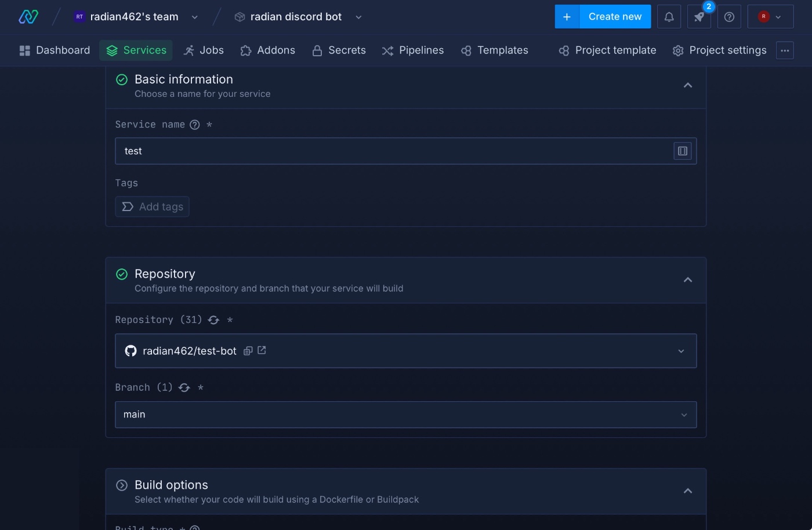812x530 pixels.
Task: Open the Addons tab
Action: click(x=267, y=50)
